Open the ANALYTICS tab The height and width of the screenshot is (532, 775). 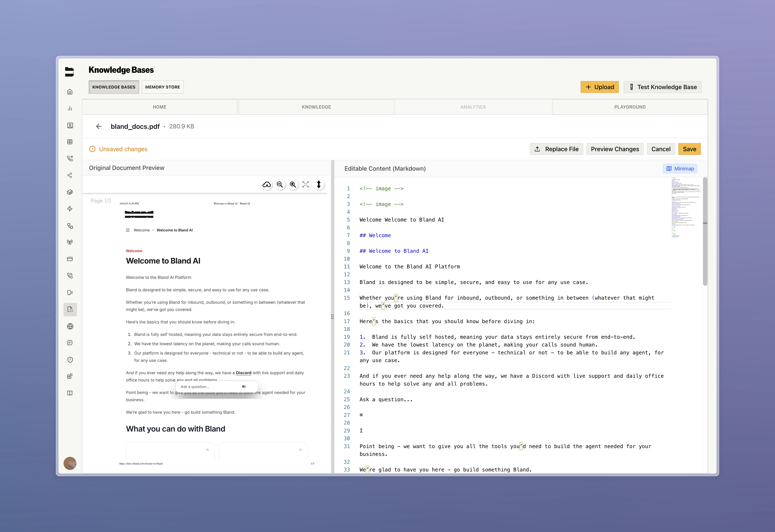pos(473,107)
